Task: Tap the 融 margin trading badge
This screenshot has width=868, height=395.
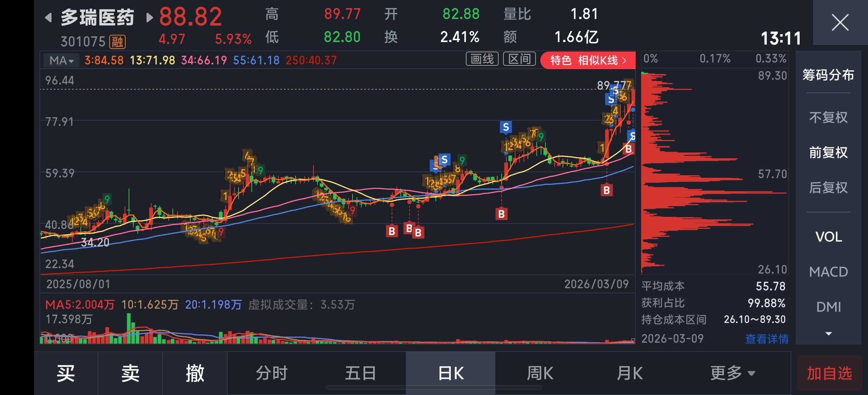Action: (x=117, y=42)
